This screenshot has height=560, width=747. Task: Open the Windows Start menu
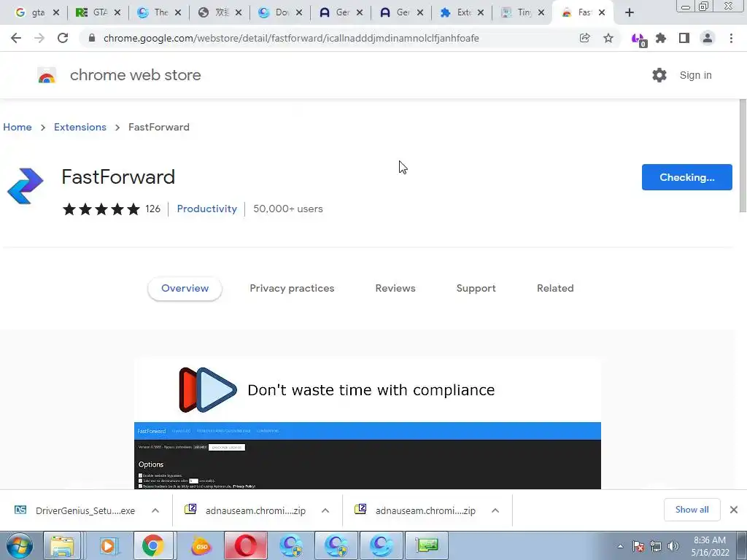pos(20,545)
